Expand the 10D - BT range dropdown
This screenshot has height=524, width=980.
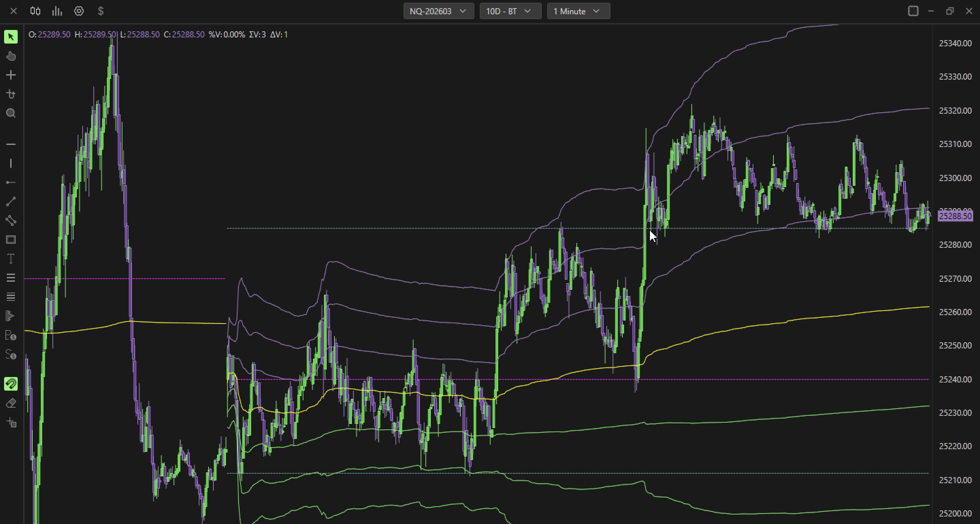tap(510, 11)
